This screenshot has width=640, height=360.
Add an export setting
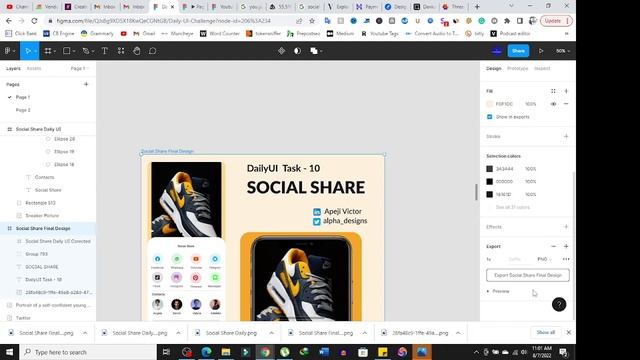pos(566,247)
